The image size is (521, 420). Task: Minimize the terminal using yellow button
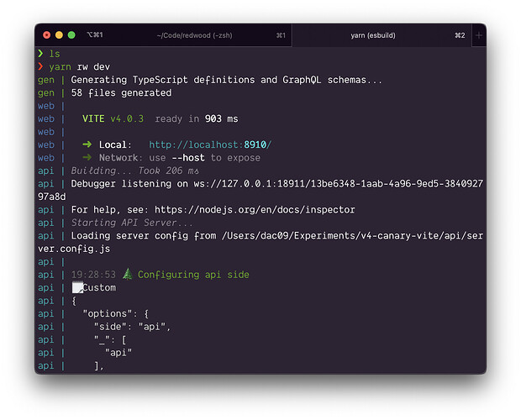(x=59, y=35)
